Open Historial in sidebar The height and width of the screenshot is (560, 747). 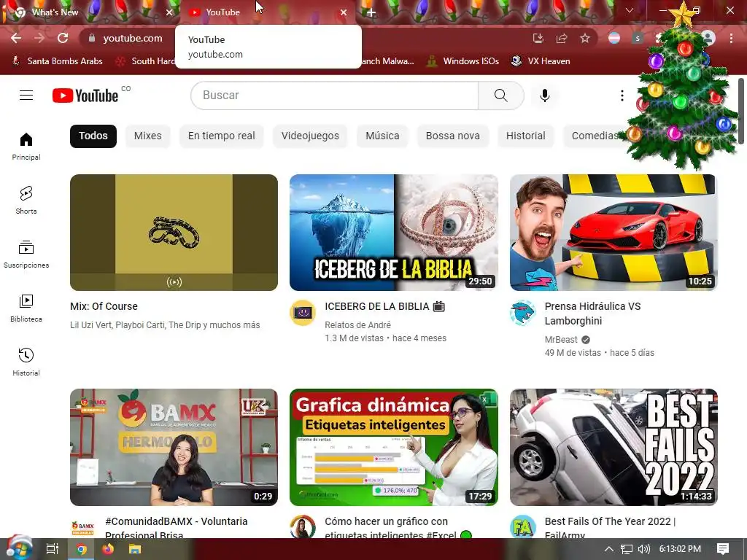click(26, 362)
